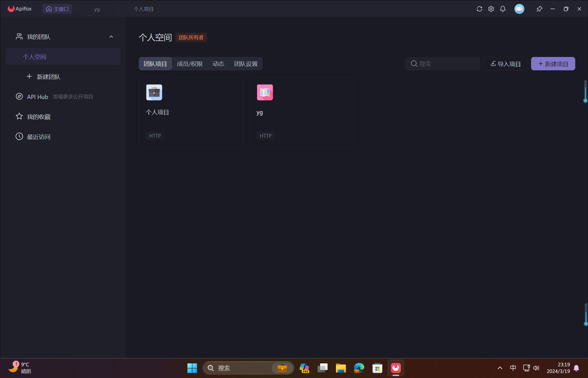Switch to 动态 tab
588x378 pixels.
tap(218, 64)
